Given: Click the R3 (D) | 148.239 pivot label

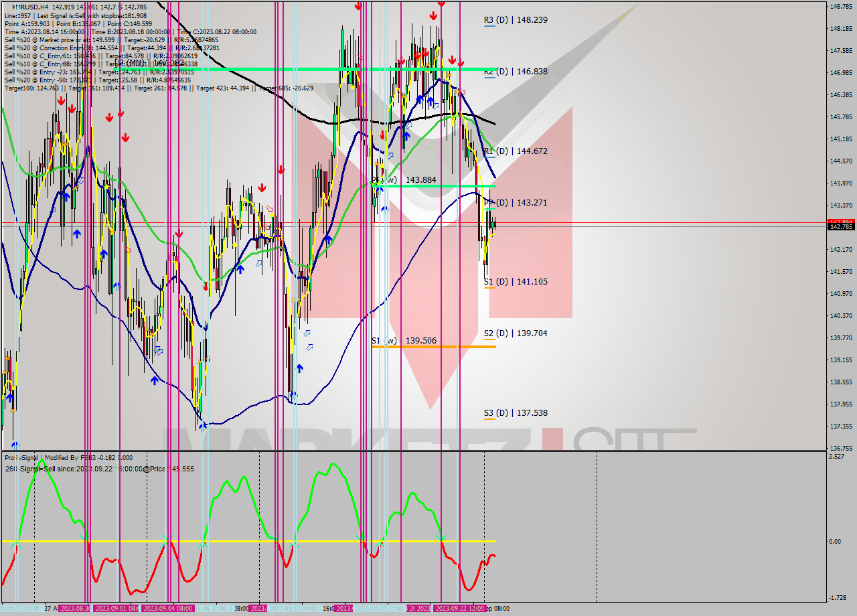Looking at the screenshot, I should click(x=516, y=20).
